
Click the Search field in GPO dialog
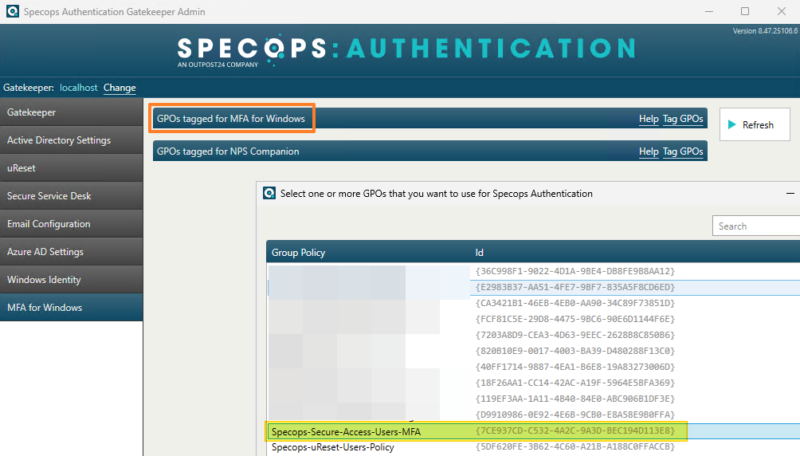tap(756, 226)
